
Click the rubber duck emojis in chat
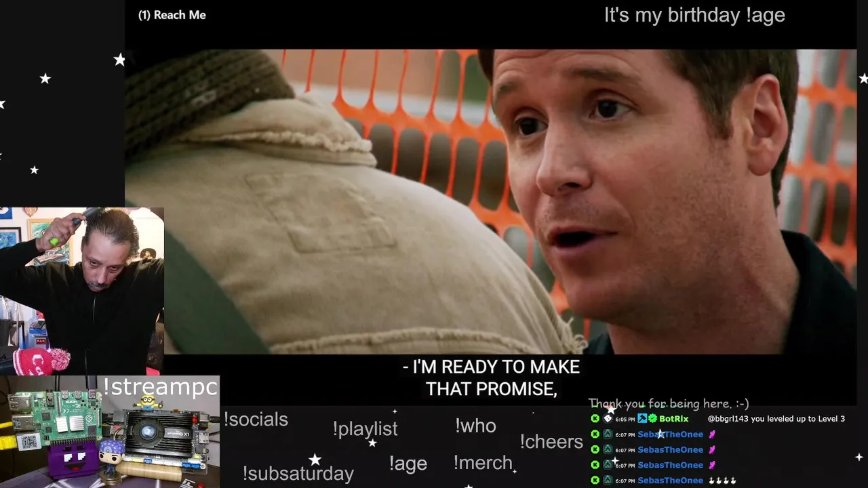pos(723,481)
